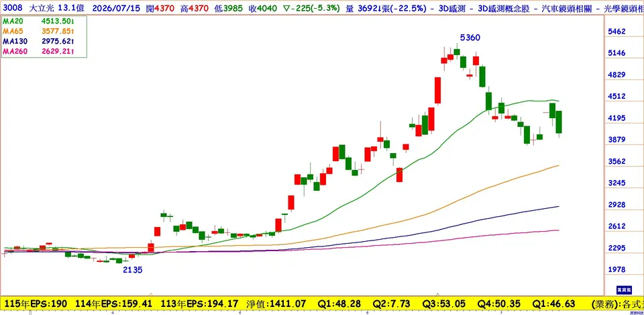
Task: Click the tall green candlestick at the chart's right end
Action: coord(559,122)
